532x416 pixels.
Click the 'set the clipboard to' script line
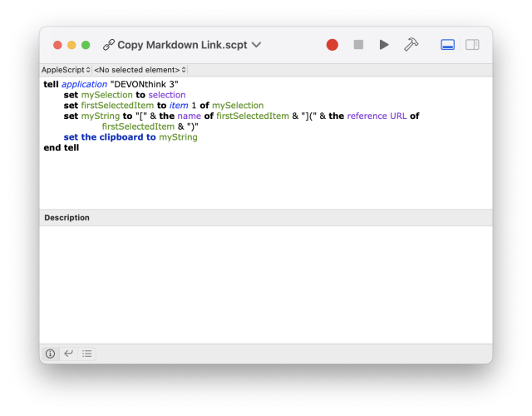click(x=130, y=137)
